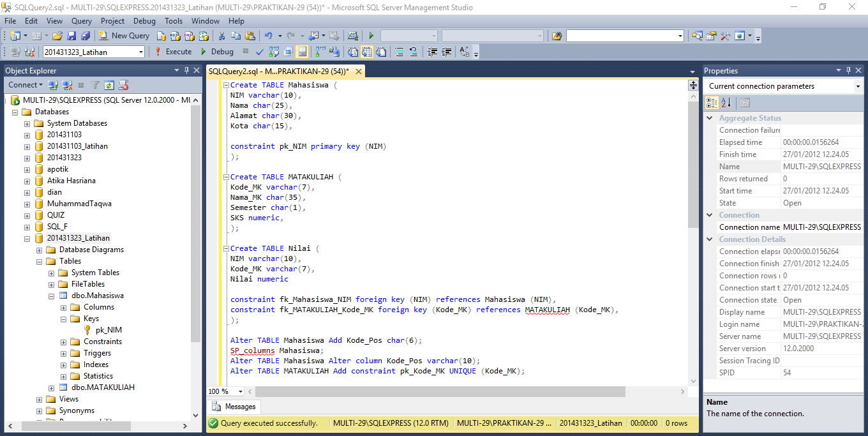Expand the dbo.MATAKULIAH table node
This screenshot has height=436, width=868.
tap(52, 387)
